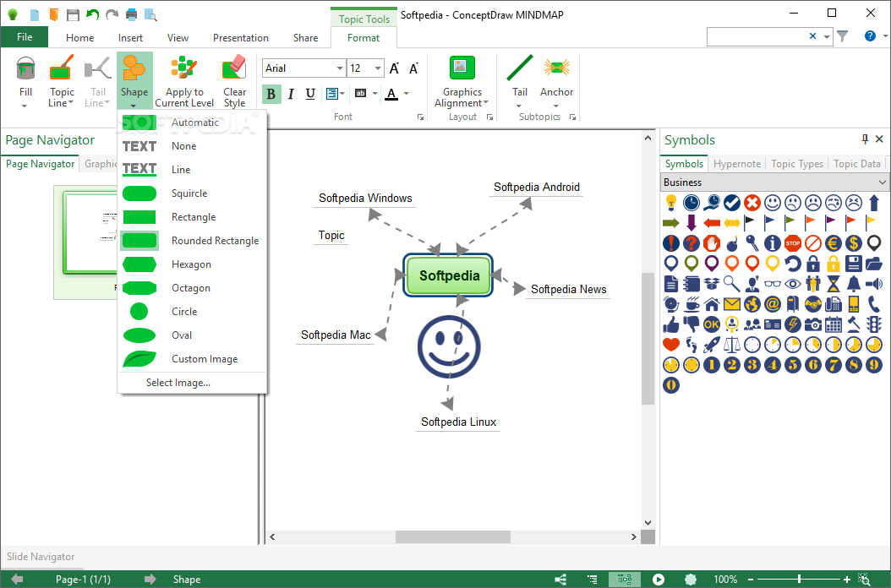The height and width of the screenshot is (588, 891).
Task: Insert the red STOP sign symbol
Action: 793,243
